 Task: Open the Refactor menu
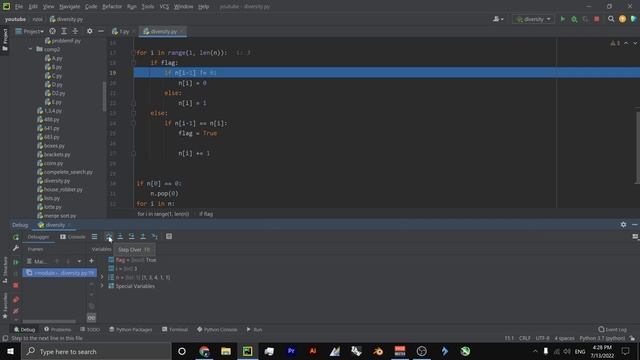(112, 7)
